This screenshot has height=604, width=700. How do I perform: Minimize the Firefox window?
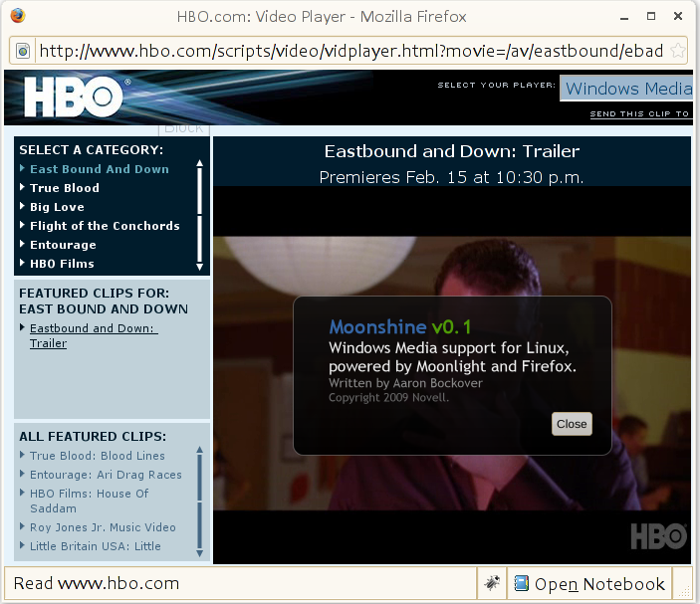coord(624,18)
